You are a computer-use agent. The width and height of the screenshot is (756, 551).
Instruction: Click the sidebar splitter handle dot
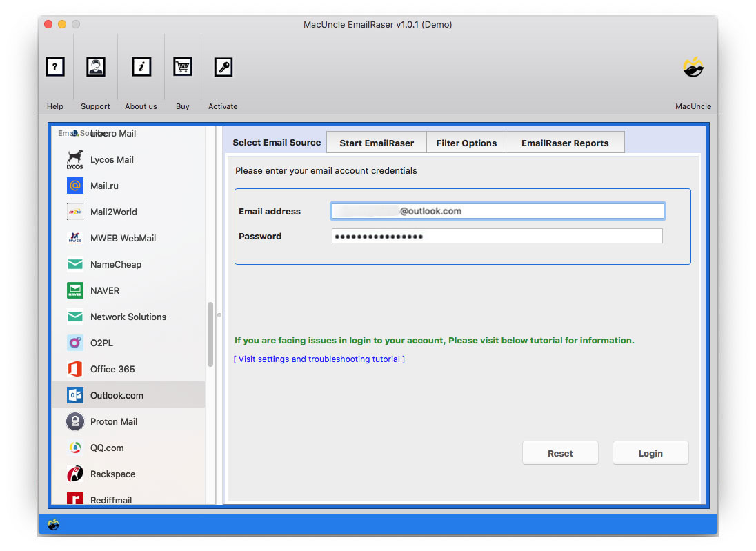point(219,315)
